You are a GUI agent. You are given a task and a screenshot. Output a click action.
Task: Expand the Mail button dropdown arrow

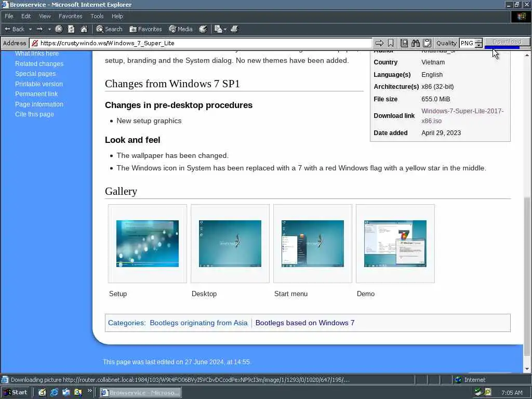tap(225, 29)
